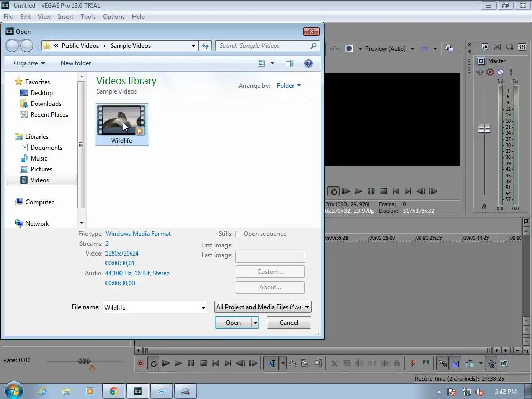Image resolution: width=532 pixels, height=399 pixels.
Task: Click the Split Screen View icon in the preview toolbar
Action: pos(349,49)
